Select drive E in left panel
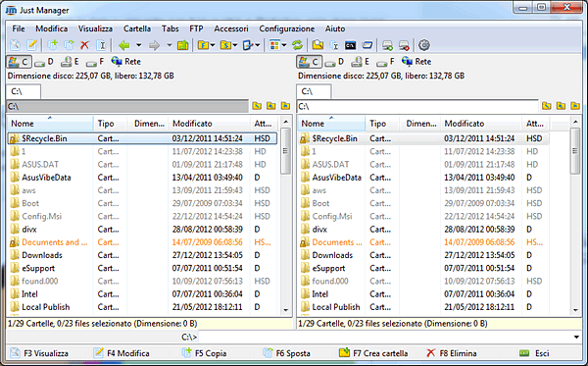Viewport: 588px width, 366px height. tap(71, 62)
